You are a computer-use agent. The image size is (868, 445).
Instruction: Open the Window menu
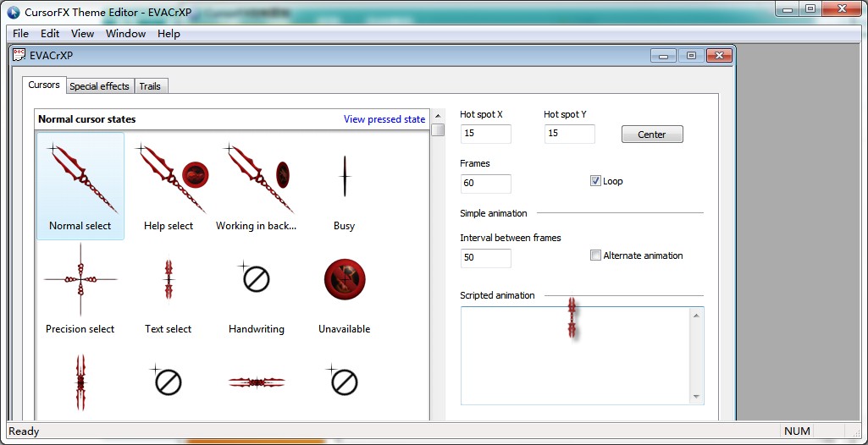click(x=125, y=33)
